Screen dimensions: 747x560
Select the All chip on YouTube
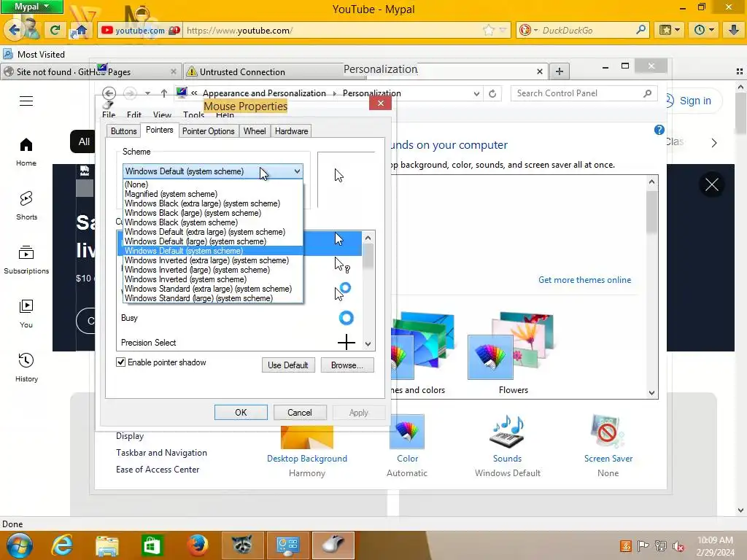(84, 142)
